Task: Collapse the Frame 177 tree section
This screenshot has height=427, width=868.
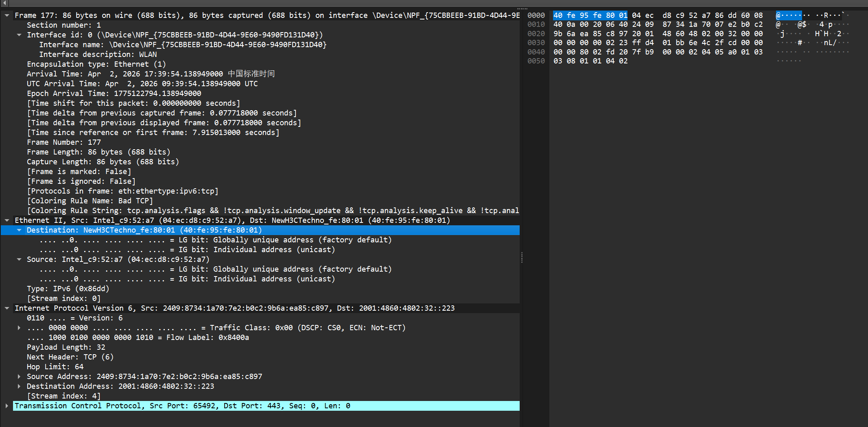Action: [x=7, y=15]
